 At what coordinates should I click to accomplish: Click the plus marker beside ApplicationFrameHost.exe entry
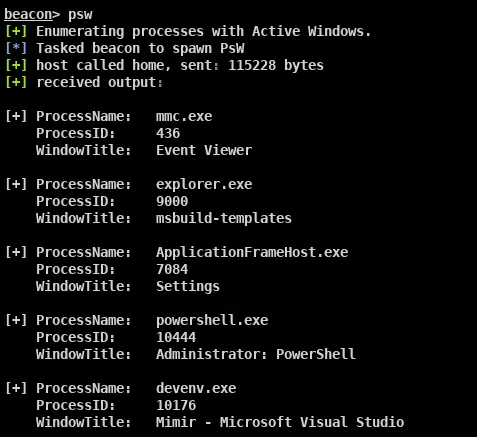tap(16, 252)
